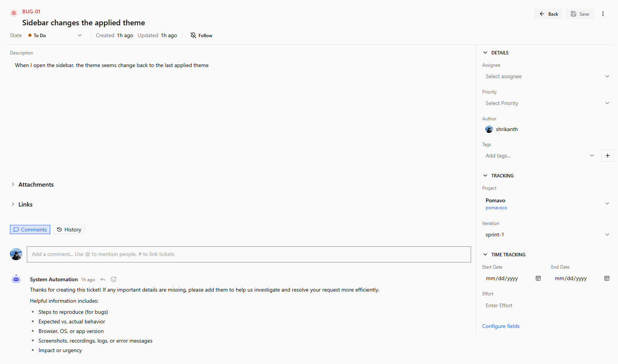
Task: Click the BUG-01 ticket ID
Action: coord(31,11)
